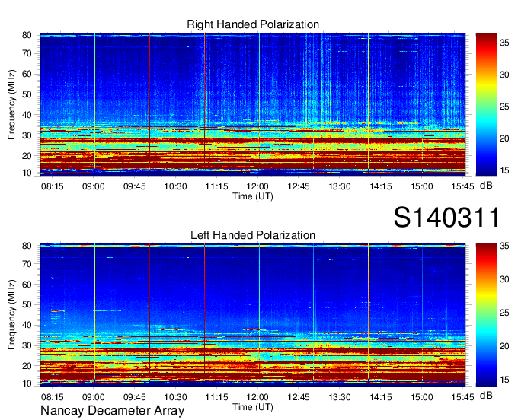
Task: Select the S140311 observation label
Action: click(x=446, y=218)
